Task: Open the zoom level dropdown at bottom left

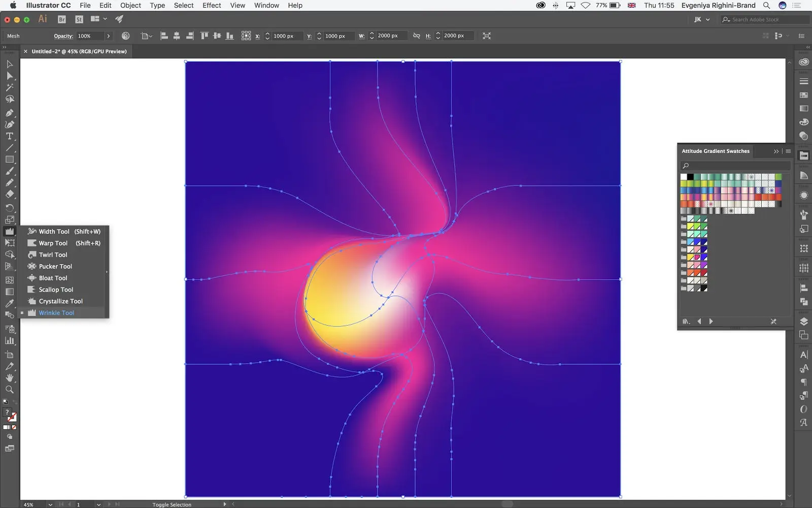Action: [50, 504]
